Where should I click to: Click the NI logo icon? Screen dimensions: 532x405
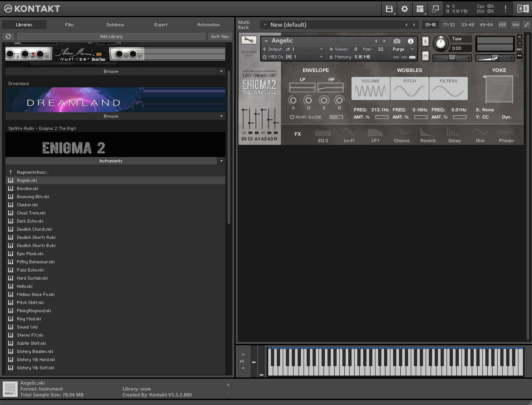(x=522, y=9)
